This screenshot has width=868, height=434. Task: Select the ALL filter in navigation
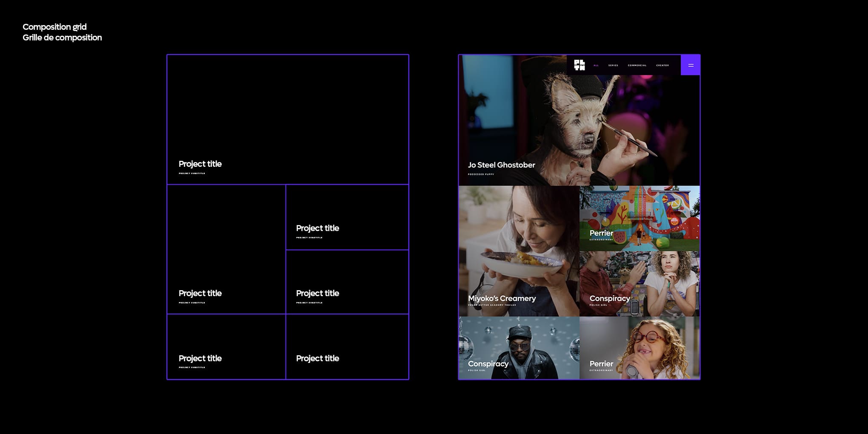(596, 66)
